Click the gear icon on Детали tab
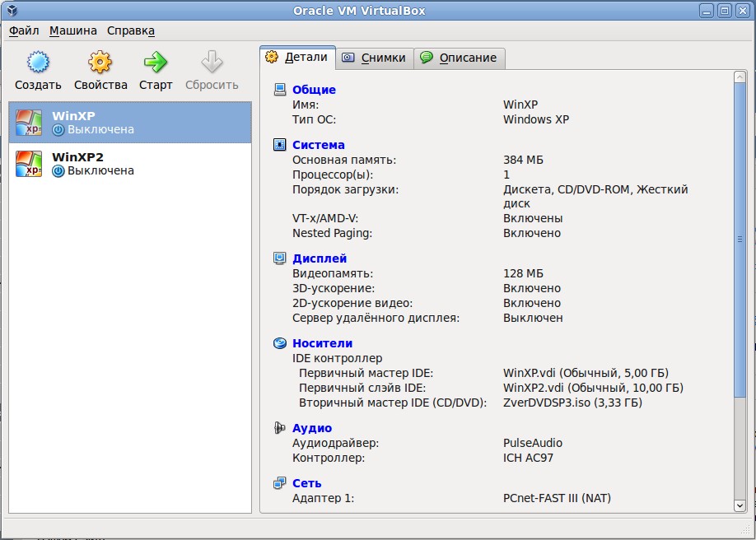The width and height of the screenshot is (756, 540). click(x=272, y=57)
